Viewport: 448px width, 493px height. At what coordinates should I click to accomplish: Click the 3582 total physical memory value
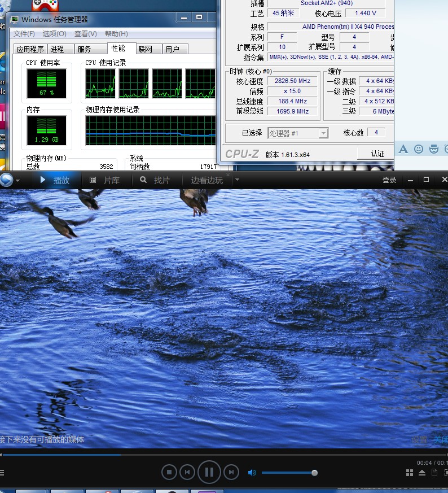[106, 167]
